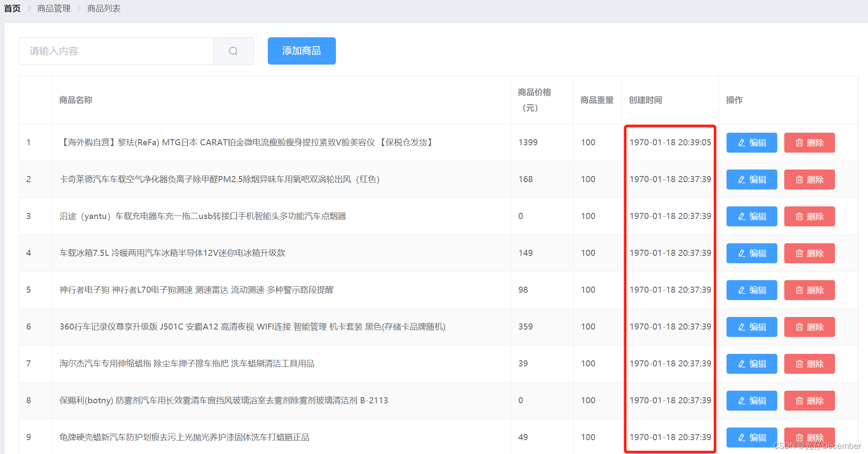
Task: Delete the 保赐利(botny) anti-fog product
Action: pos(809,401)
